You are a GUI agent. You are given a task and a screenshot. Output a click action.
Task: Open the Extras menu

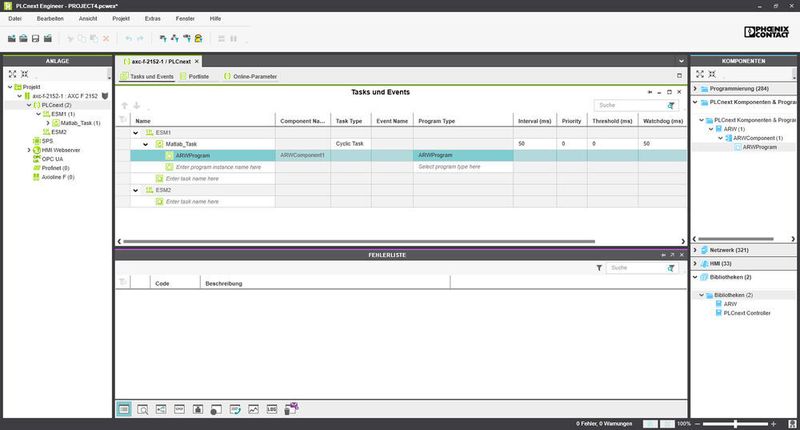point(153,19)
